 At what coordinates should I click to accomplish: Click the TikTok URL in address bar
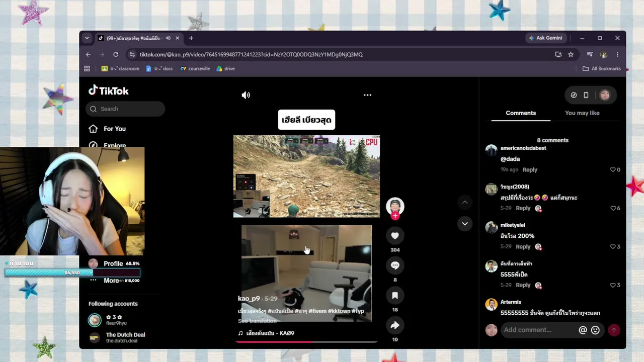[251, 54]
